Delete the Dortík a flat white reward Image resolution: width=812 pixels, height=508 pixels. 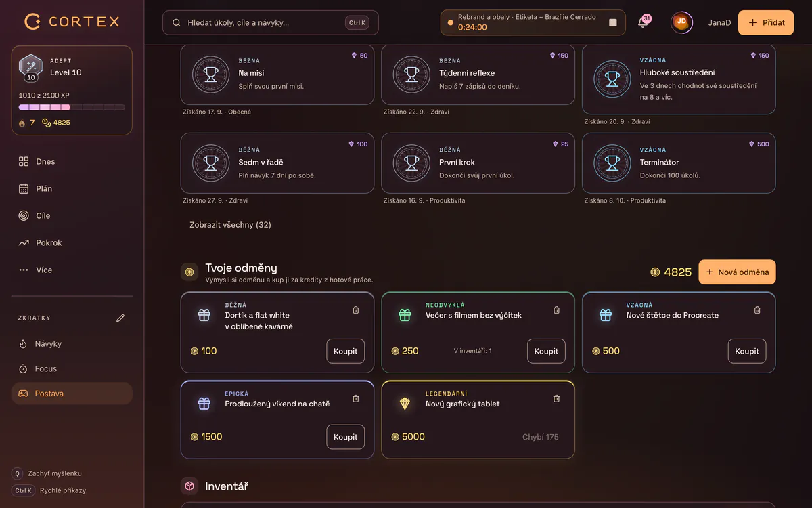coord(356,310)
